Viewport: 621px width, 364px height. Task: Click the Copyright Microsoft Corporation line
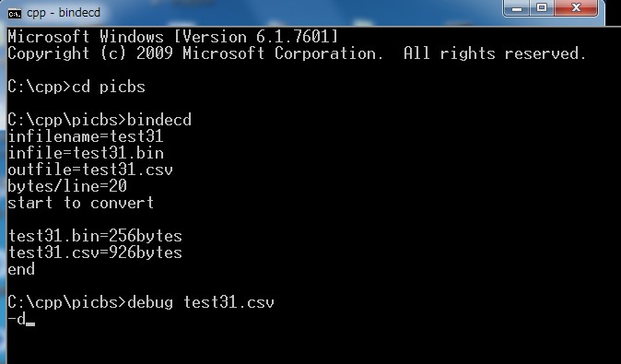(x=297, y=53)
